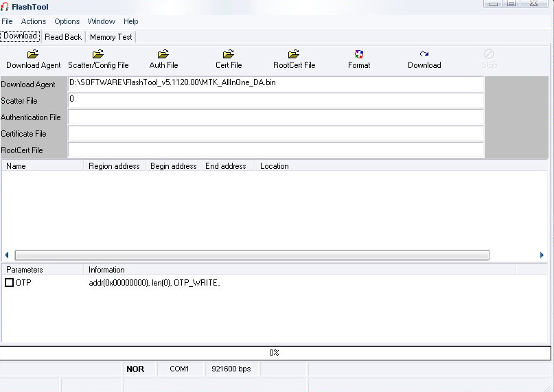Screen dimensions: 554x392
Task: Click the Authentication File field
Action: point(275,117)
